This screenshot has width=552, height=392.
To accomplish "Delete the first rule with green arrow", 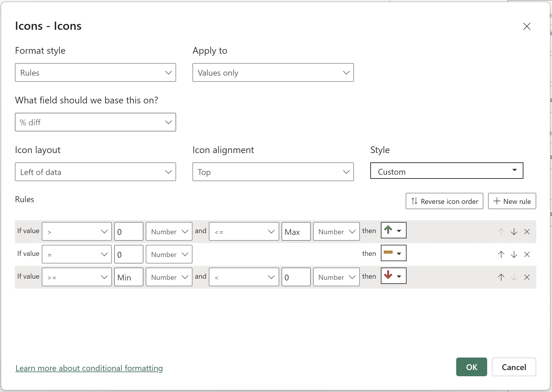I will point(527,232).
